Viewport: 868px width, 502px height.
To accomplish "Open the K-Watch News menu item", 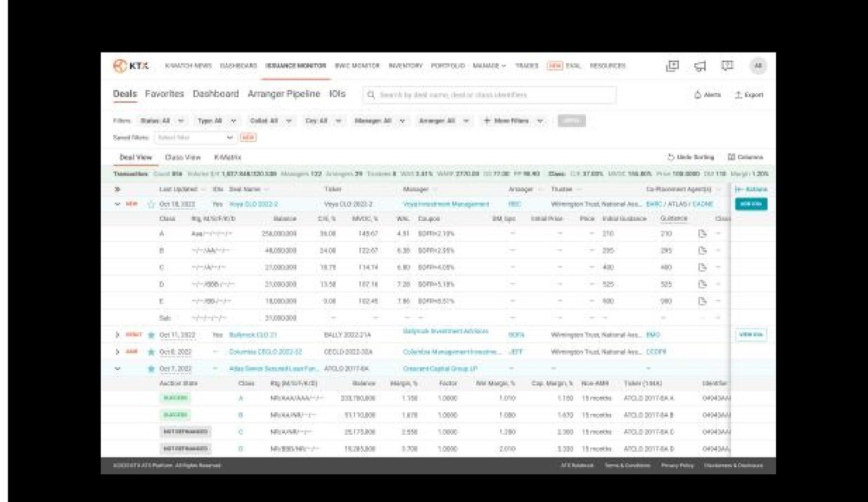I will coord(188,66).
